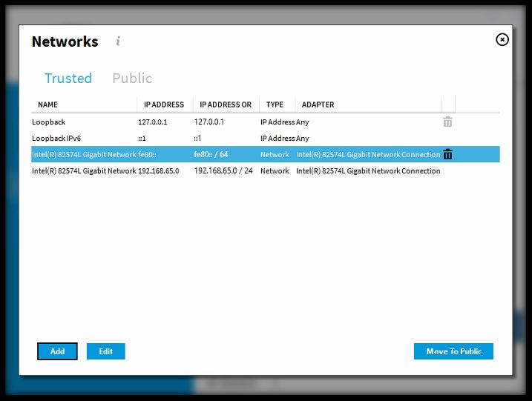Close the Networks dialog
The width and height of the screenshot is (532, 401).
[x=502, y=39]
